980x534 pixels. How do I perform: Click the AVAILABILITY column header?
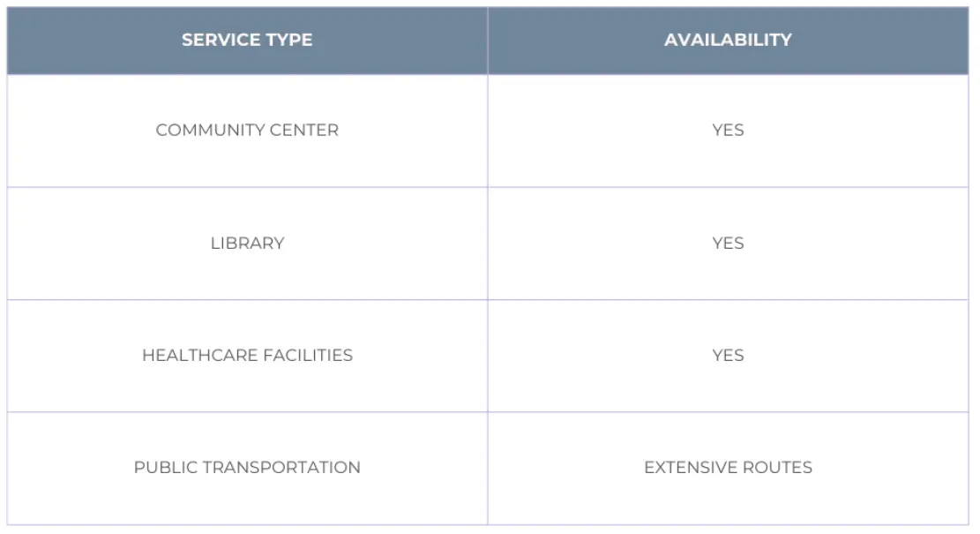728,40
